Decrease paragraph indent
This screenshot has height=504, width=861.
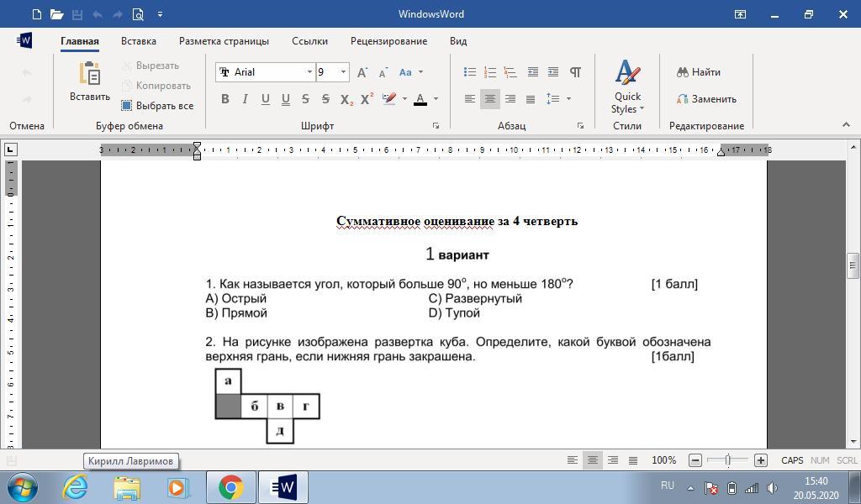[532, 72]
